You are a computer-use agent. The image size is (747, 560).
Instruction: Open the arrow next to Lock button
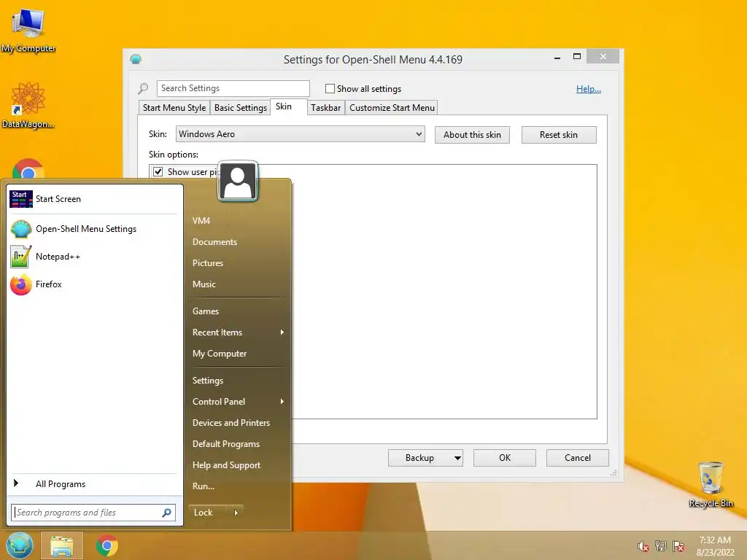coord(236,513)
